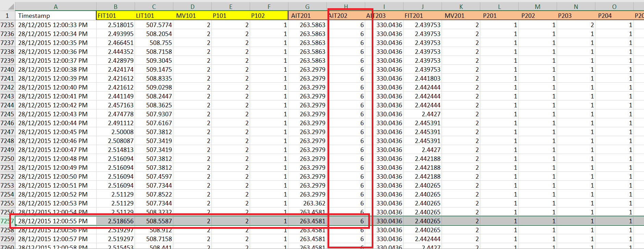Click the P201 header cell

coord(499,16)
